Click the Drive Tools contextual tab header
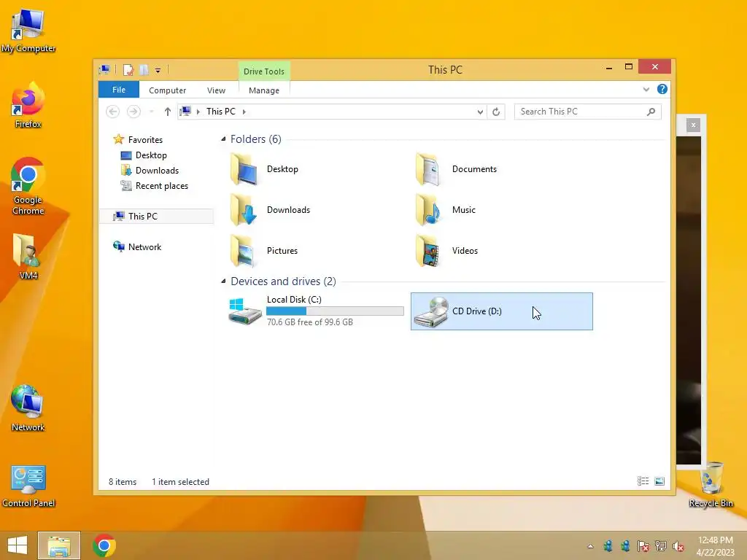 pyautogui.click(x=264, y=71)
